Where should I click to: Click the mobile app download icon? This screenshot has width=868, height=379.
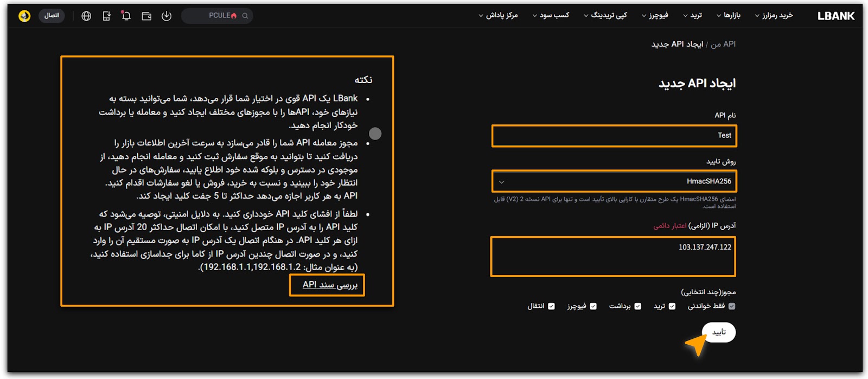click(106, 16)
